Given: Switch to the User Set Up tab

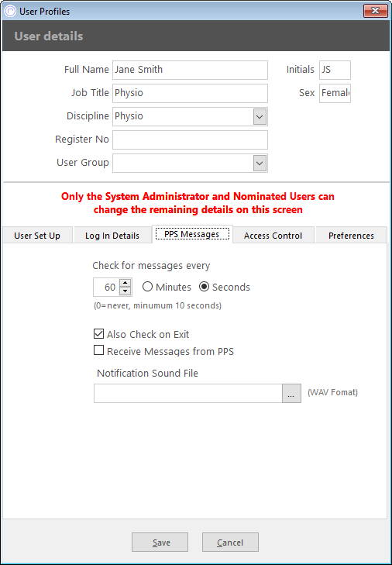Looking at the screenshot, I should (x=37, y=236).
